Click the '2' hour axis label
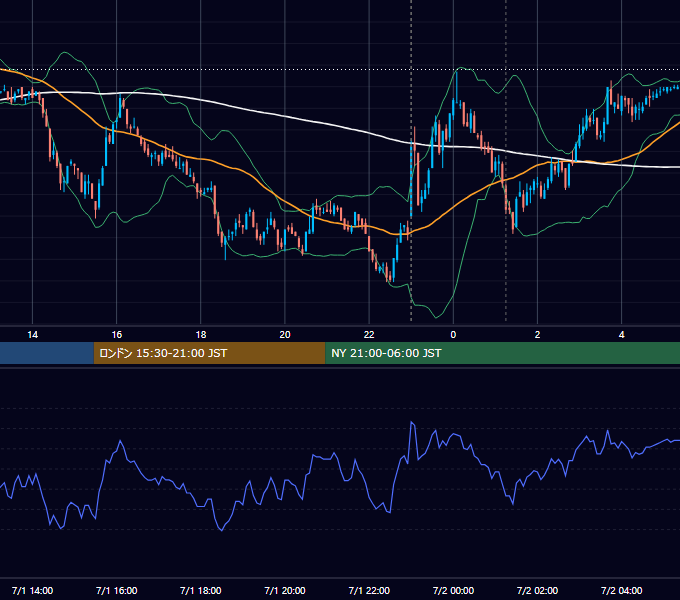This screenshot has width=680, height=600. tap(537, 335)
